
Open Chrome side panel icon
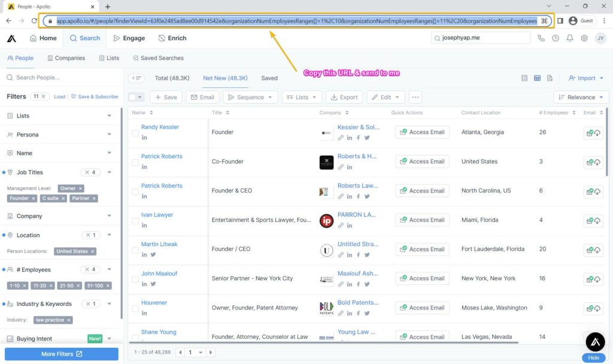click(x=560, y=21)
